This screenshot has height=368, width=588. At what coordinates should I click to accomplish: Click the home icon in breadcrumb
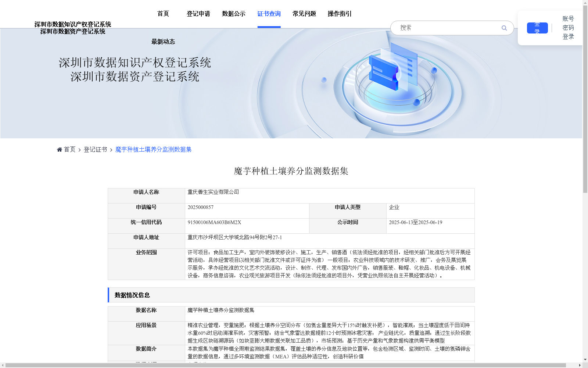(60, 149)
